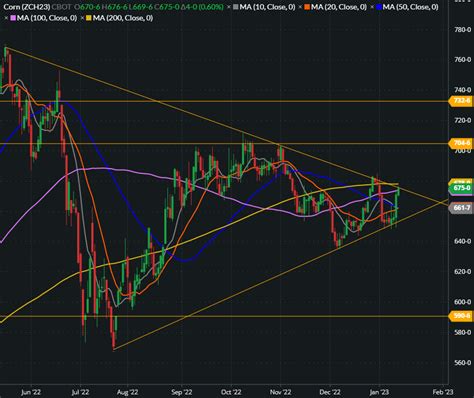Select the green 675-0 last price tag

coord(461,188)
